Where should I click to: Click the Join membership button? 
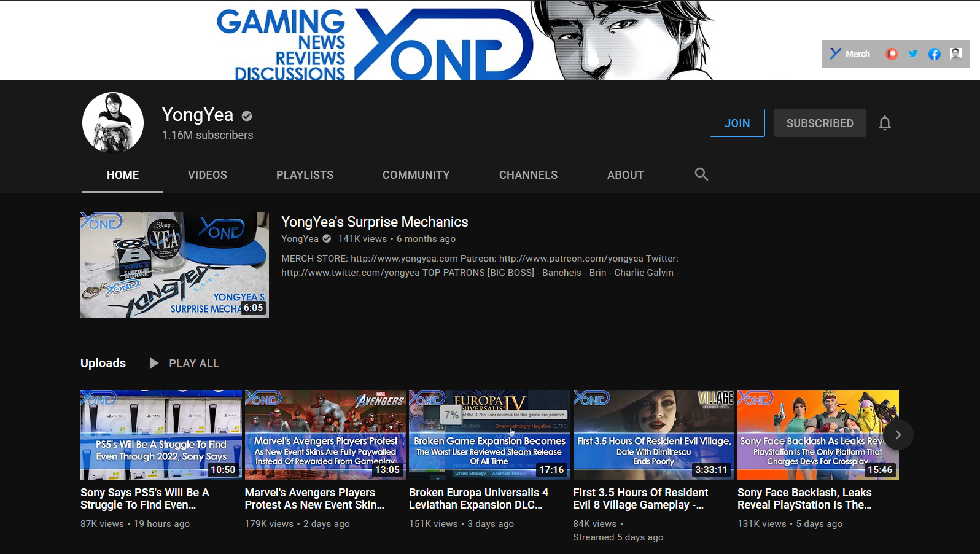point(737,123)
